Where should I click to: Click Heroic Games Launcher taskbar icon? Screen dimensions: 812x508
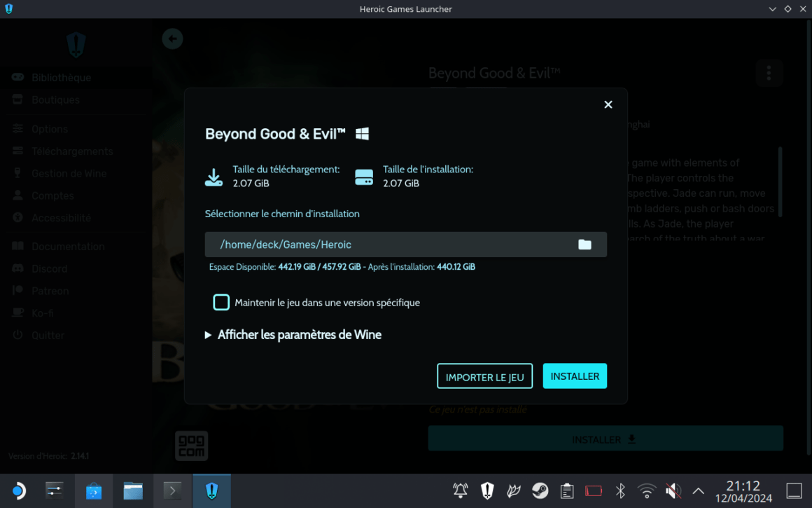(x=212, y=490)
